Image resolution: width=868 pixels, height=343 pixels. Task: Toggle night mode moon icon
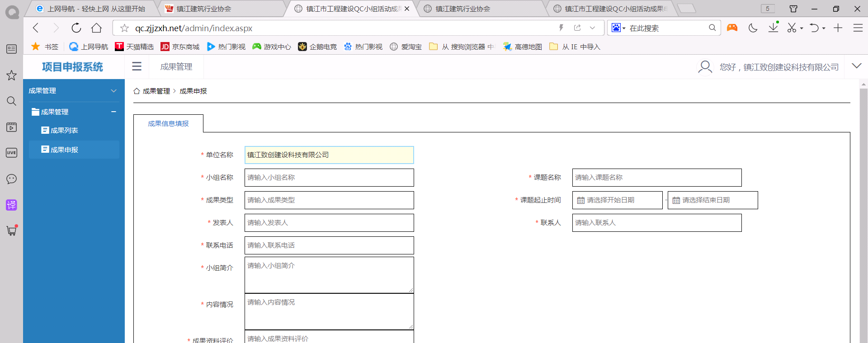(753, 28)
